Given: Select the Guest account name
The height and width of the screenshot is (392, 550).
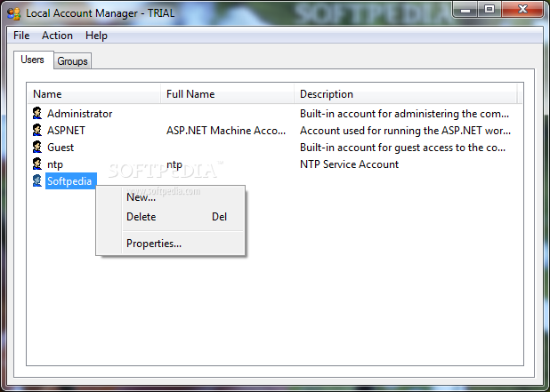Looking at the screenshot, I should (61, 148).
